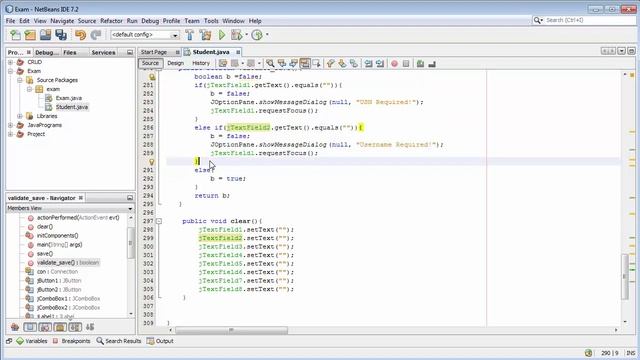Click the Debug Project icon
The width and height of the screenshot is (640, 360).
236,35
